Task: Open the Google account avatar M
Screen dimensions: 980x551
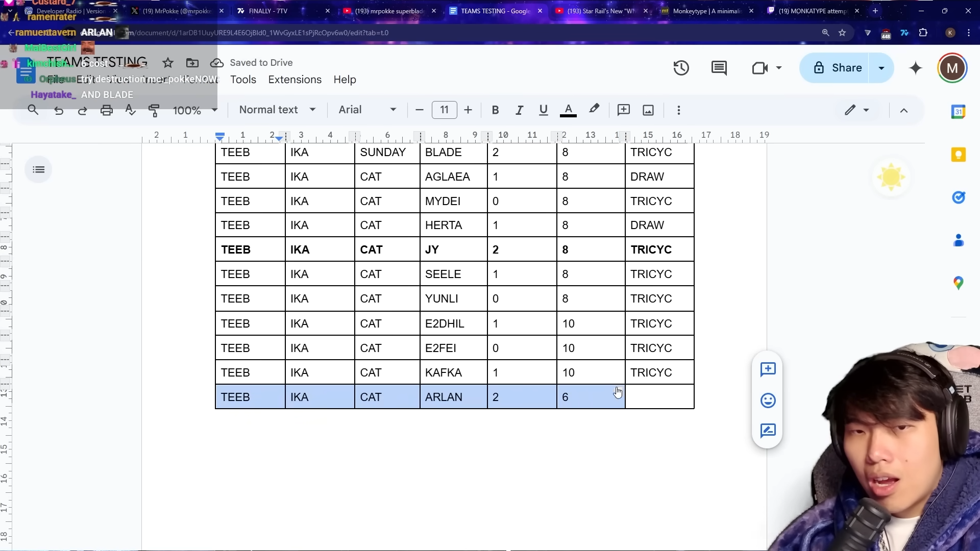Action: 952,68
